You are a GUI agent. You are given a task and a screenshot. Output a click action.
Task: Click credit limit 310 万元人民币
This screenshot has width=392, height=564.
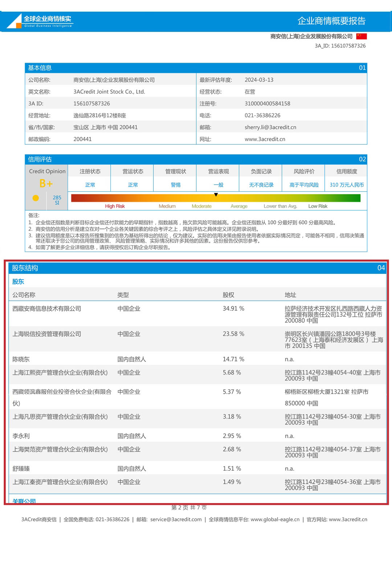click(347, 185)
